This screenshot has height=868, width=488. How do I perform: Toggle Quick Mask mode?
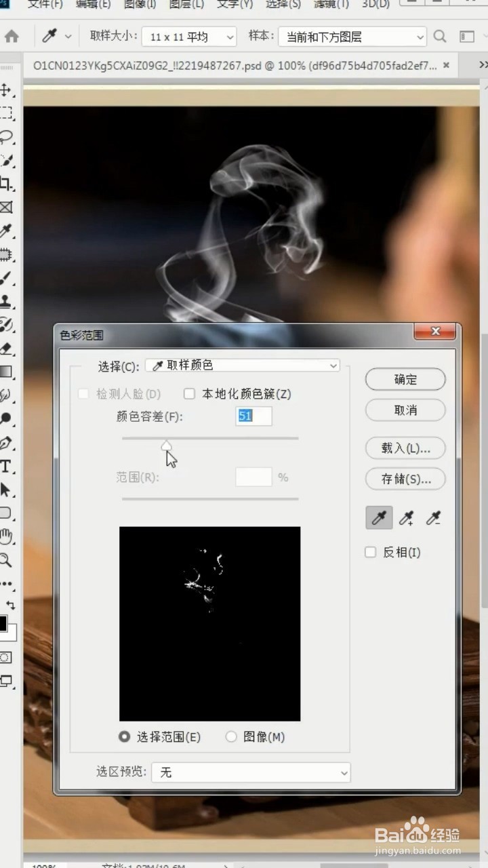5,657
